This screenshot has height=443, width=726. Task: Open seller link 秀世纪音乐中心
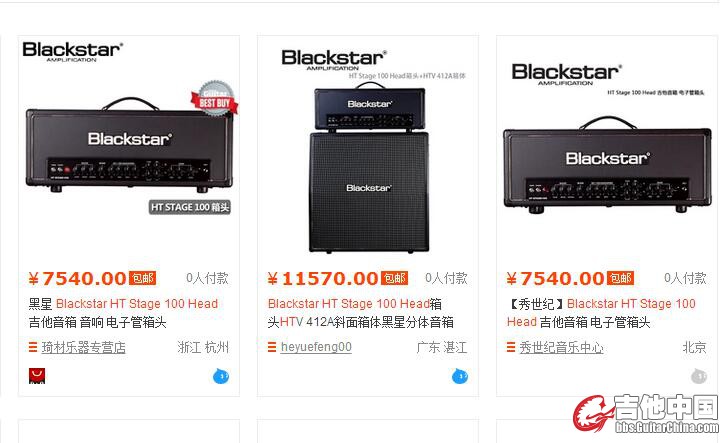coord(561,347)
